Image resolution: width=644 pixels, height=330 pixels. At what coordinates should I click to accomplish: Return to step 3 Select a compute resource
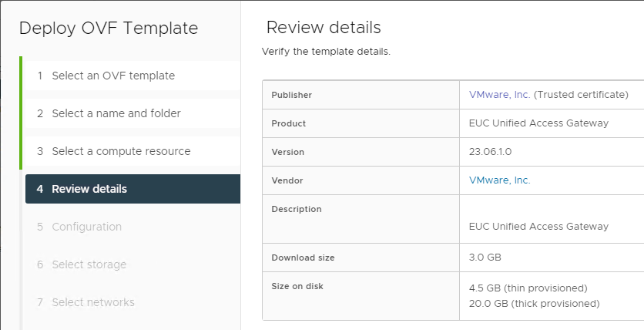click(132, 151)
